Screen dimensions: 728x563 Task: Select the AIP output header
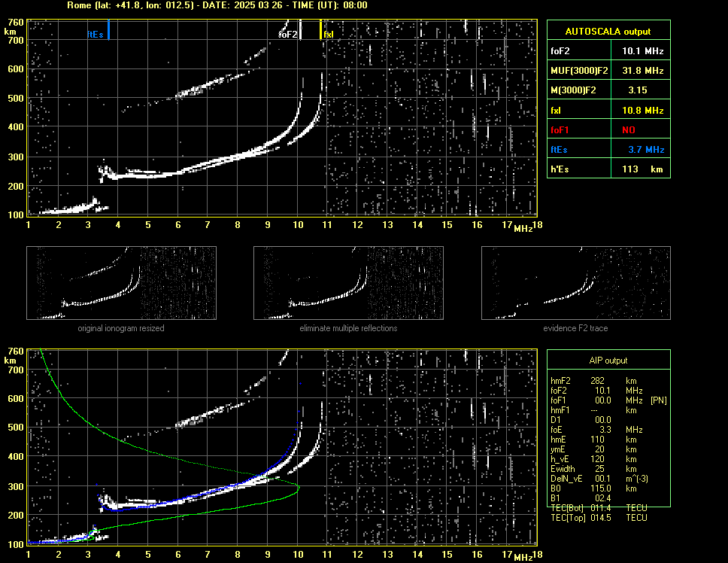coord(608,361)
